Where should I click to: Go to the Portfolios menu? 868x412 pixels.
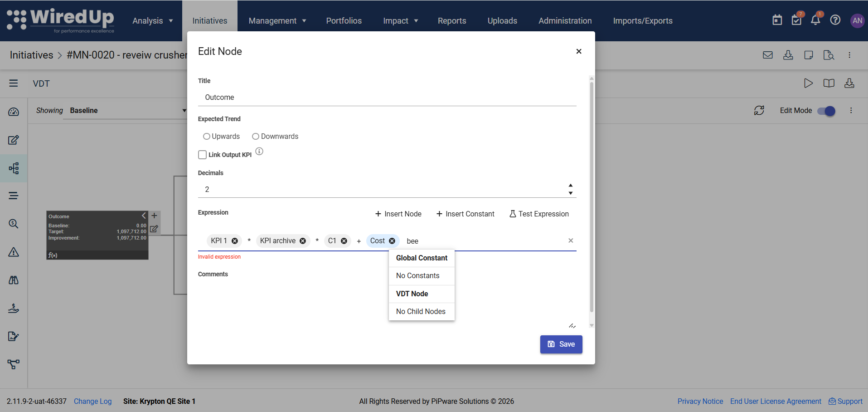(344, 21)
